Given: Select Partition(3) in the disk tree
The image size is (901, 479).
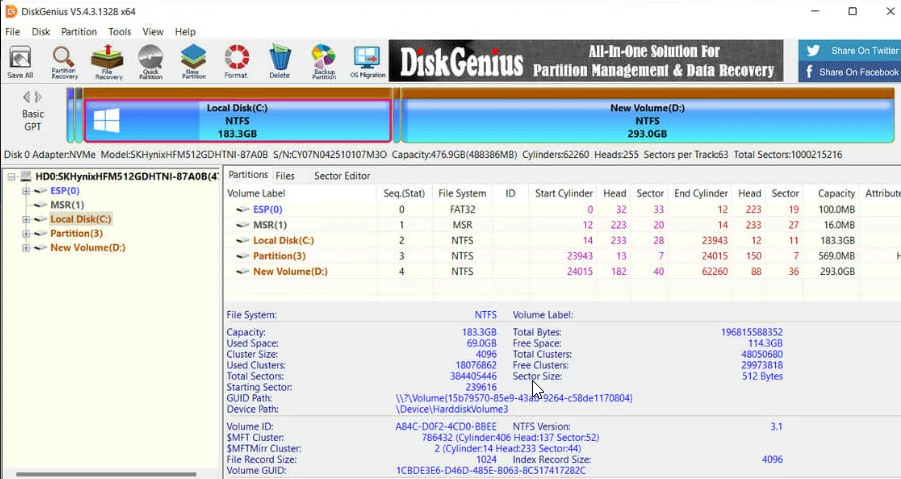Looking at the screenshot, I should pos(76,234).
